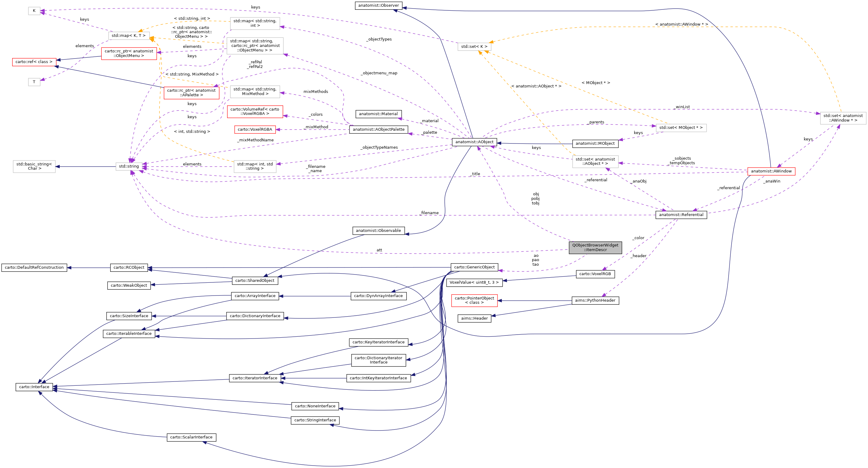Click the anatomist::MObject node

tap(595, 144)
